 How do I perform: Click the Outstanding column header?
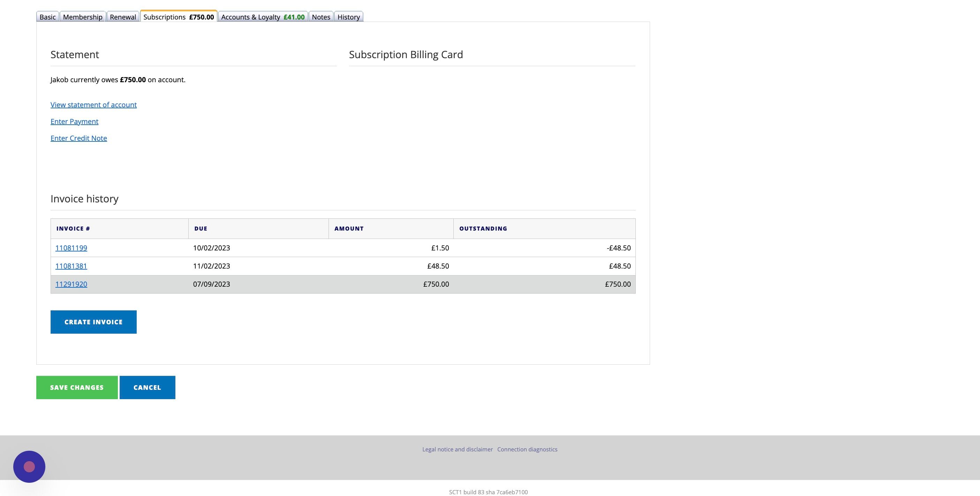pyautogui.click(x=483, y=228)
